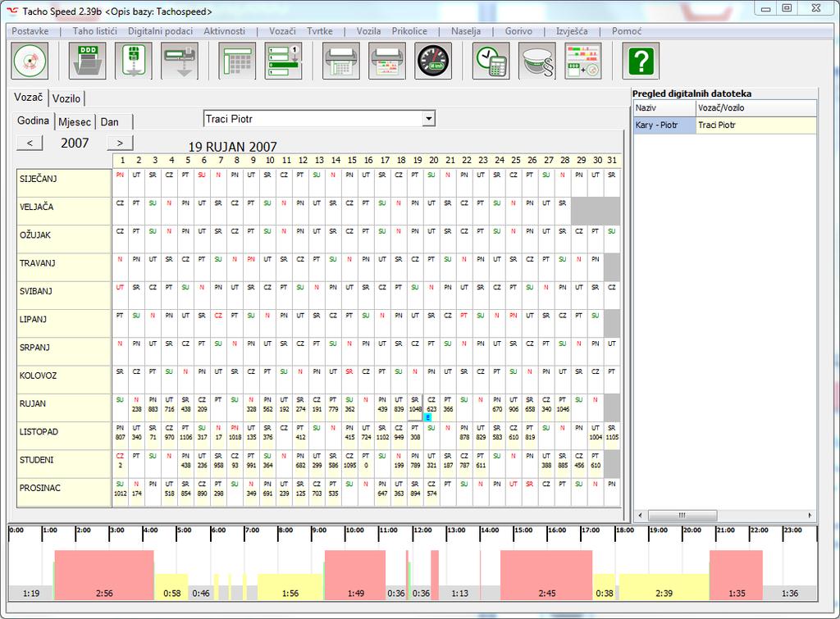Select the PROSINAC month row label
This screenshot has width=840, height=619.
click(x=64, y=492)
